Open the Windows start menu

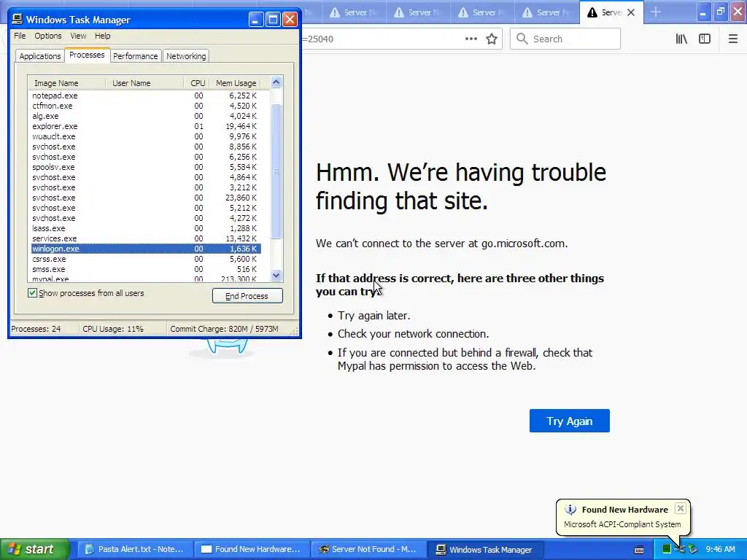point(35,549)
